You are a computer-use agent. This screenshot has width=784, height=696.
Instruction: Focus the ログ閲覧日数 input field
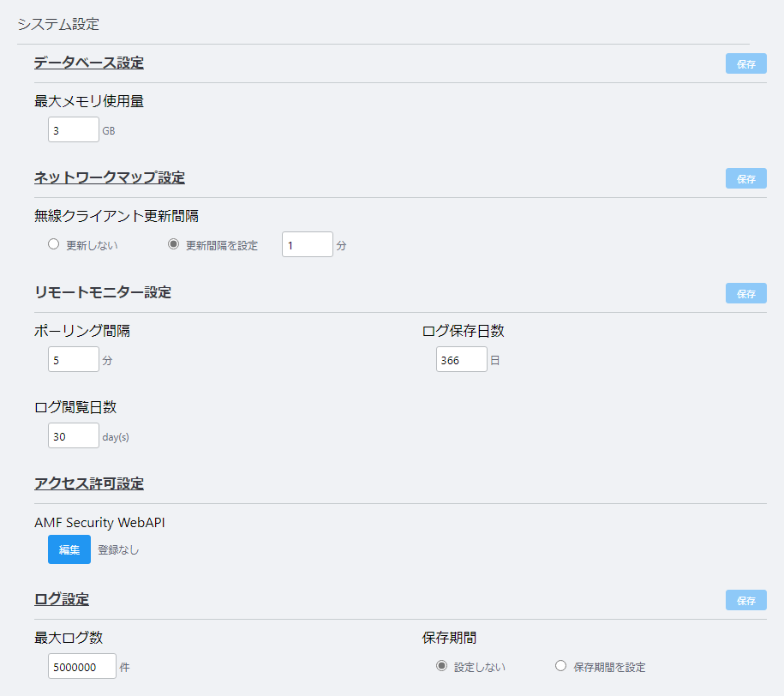(74, 435)
